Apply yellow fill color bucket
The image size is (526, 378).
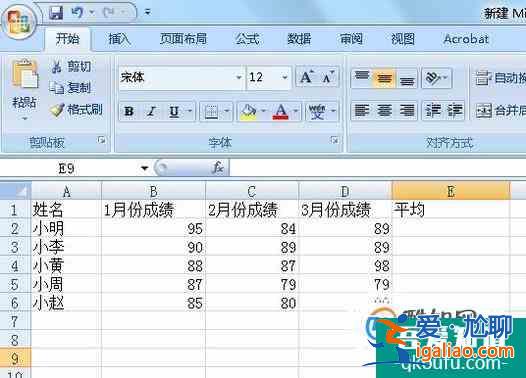pos(248,111)
